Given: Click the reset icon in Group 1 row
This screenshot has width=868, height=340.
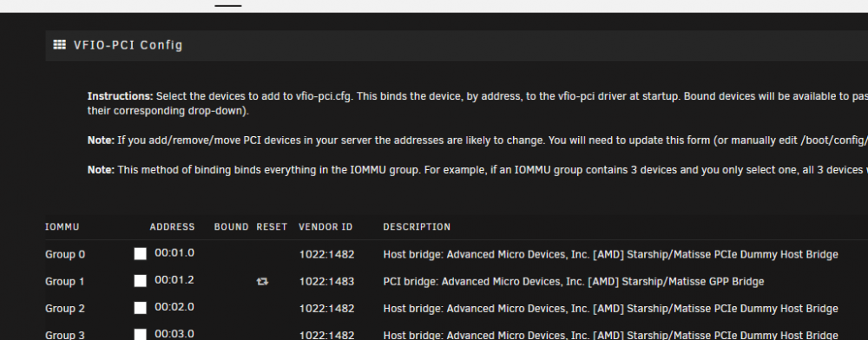Looking at the screenshot, I should click(262, 281).
